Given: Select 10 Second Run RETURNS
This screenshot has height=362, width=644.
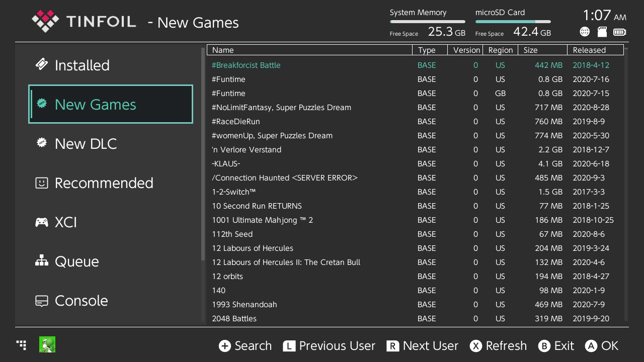Looking at the screenshot, I should click(416, 206).
